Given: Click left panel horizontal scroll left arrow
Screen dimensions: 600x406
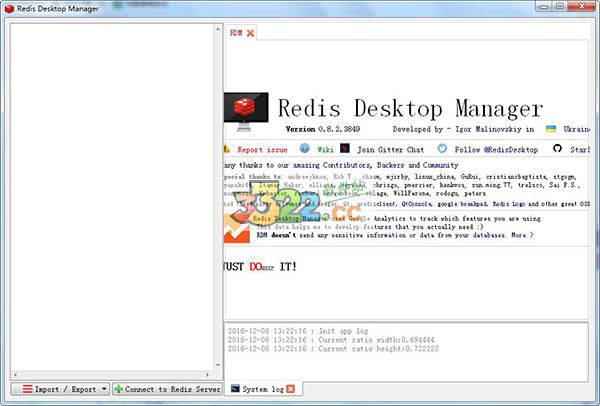Looking at the screenshot, I should [x=15, y=375].
